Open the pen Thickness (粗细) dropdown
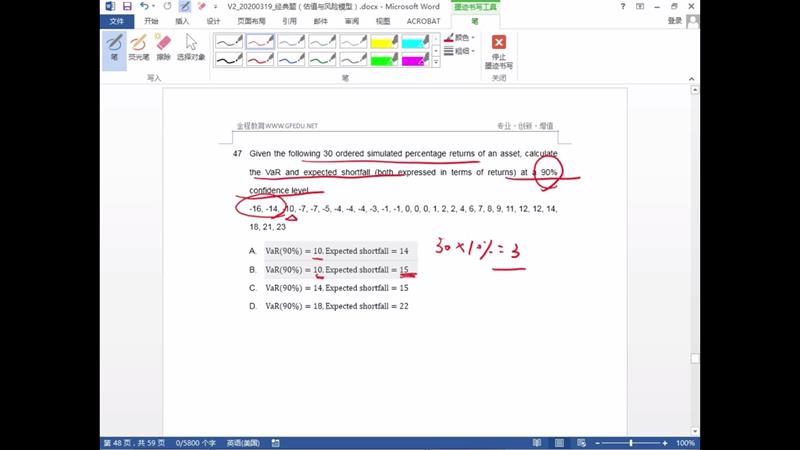800x450 pixels. (x=460, y=51)
